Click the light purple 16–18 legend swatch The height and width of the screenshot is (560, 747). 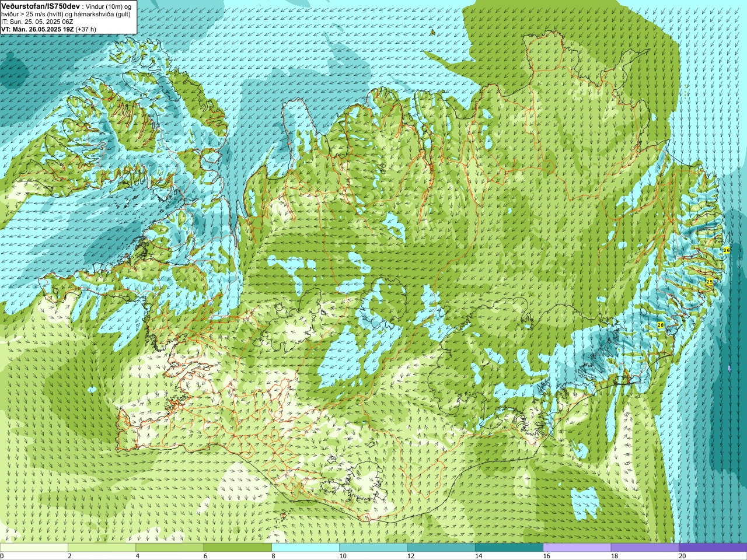(x=577, y=548)
